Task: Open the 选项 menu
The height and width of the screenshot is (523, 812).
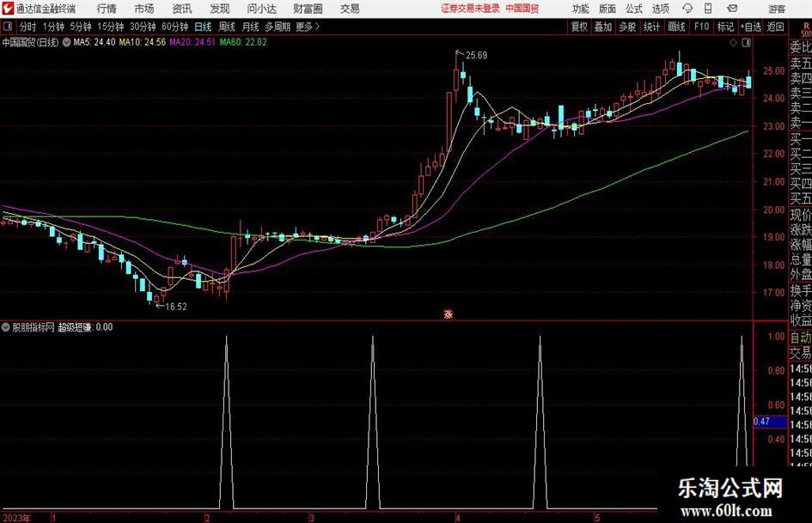Action: point(660,9)
